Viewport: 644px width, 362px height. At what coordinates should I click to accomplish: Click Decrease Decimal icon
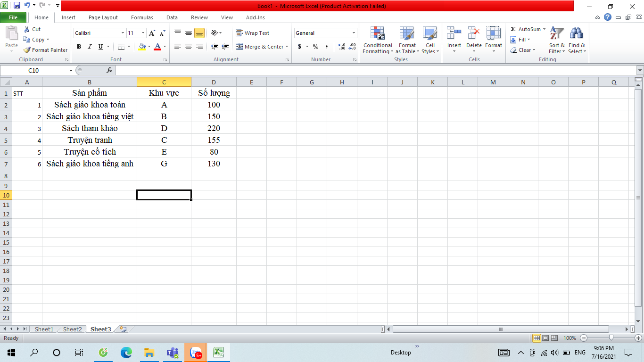(x=352, y=47)
